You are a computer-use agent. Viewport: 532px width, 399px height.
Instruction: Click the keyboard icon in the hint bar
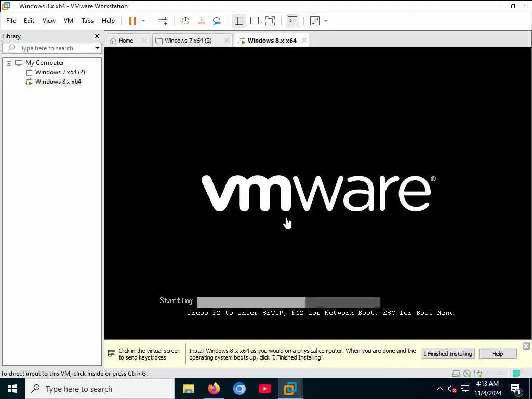coord(111,354)
